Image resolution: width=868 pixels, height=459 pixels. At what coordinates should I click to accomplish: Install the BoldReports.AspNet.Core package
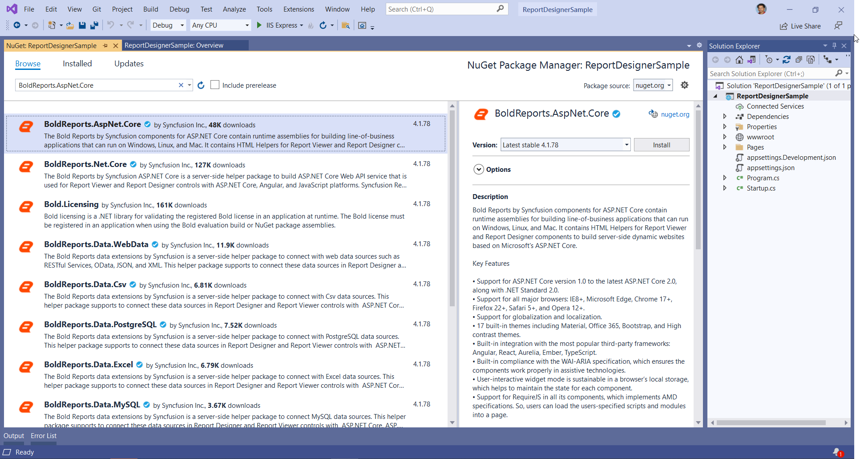pyautogui.click(x=662, y=145)
